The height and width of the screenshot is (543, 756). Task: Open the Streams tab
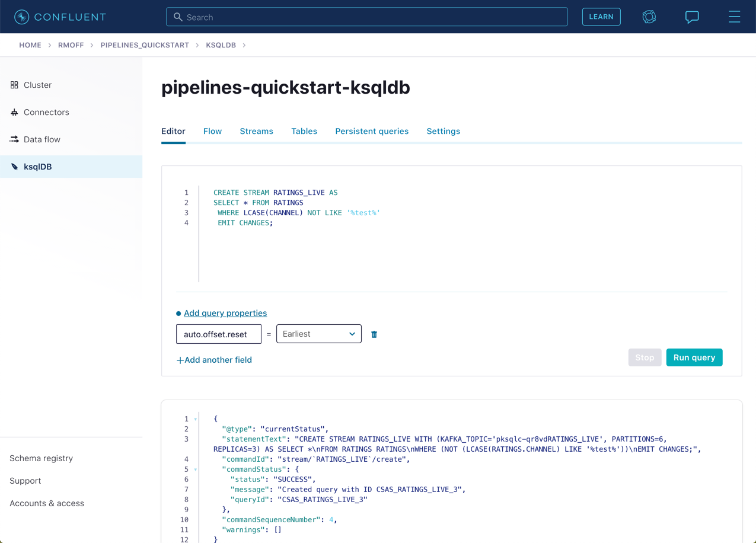[256, 131]
